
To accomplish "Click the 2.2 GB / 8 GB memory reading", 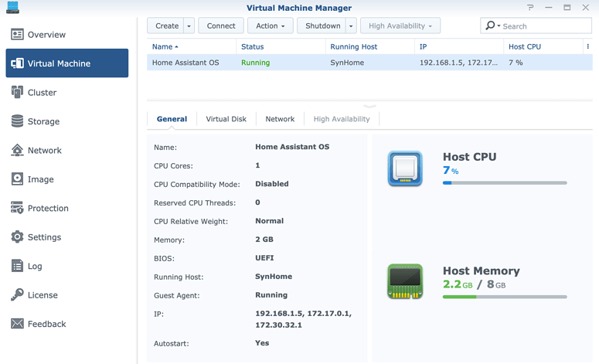I will click(x=474, y=284).
